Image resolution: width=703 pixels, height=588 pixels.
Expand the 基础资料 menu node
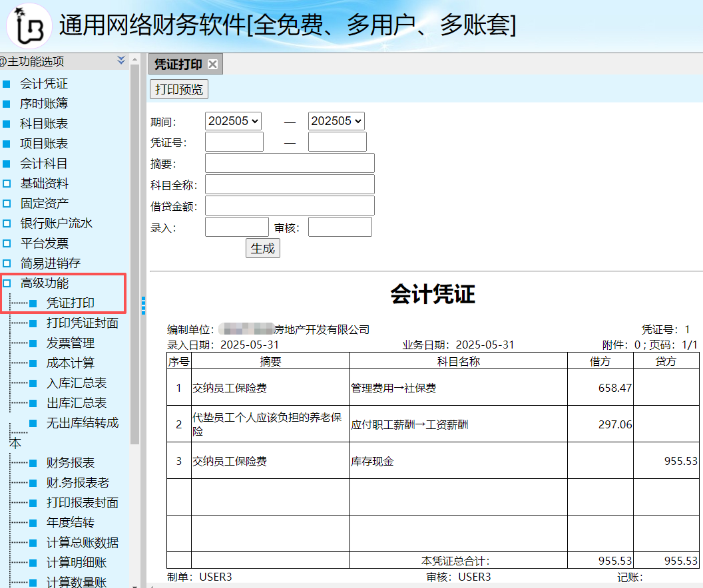7,184
